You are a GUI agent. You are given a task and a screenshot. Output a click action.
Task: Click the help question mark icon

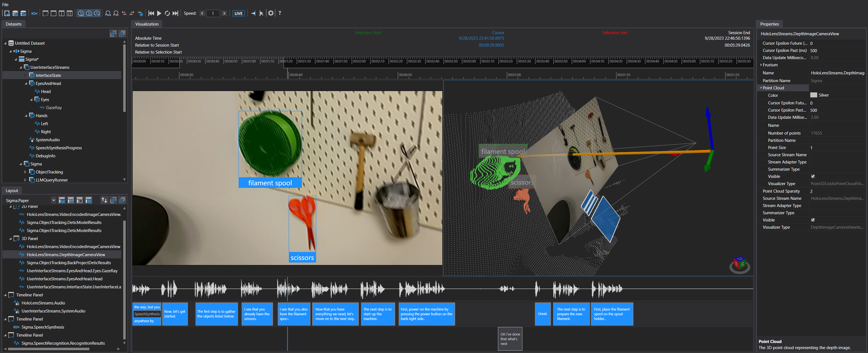tap(280, 13)
